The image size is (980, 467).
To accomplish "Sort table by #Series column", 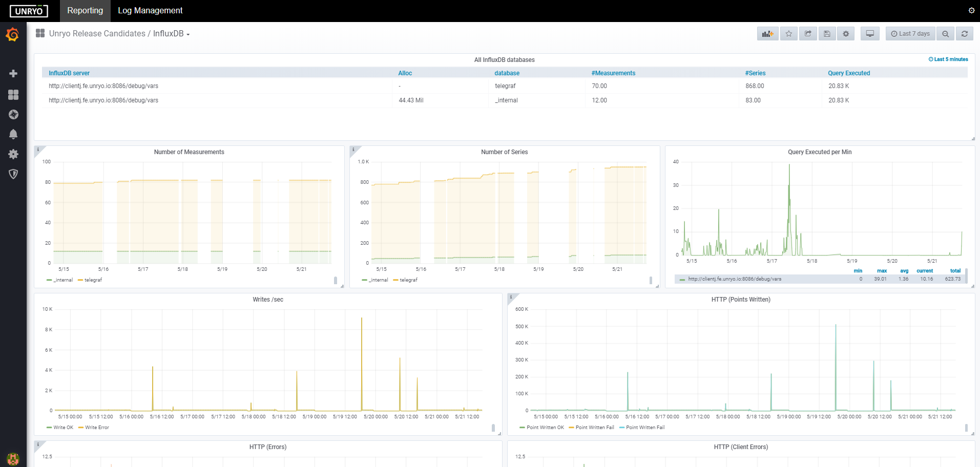I will tap(755, 73).
